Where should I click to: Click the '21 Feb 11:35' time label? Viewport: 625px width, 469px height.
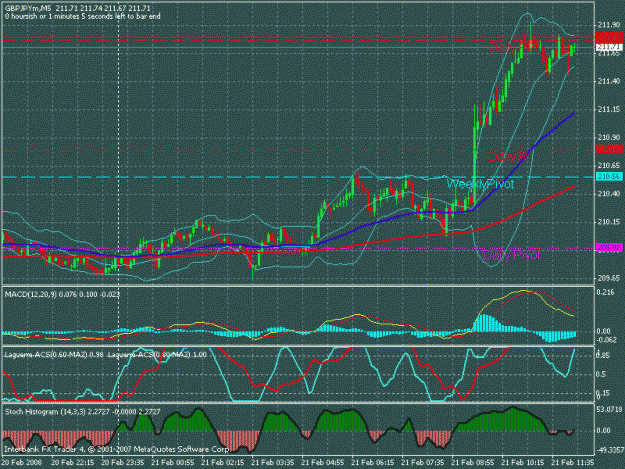(x=572, y=463)
